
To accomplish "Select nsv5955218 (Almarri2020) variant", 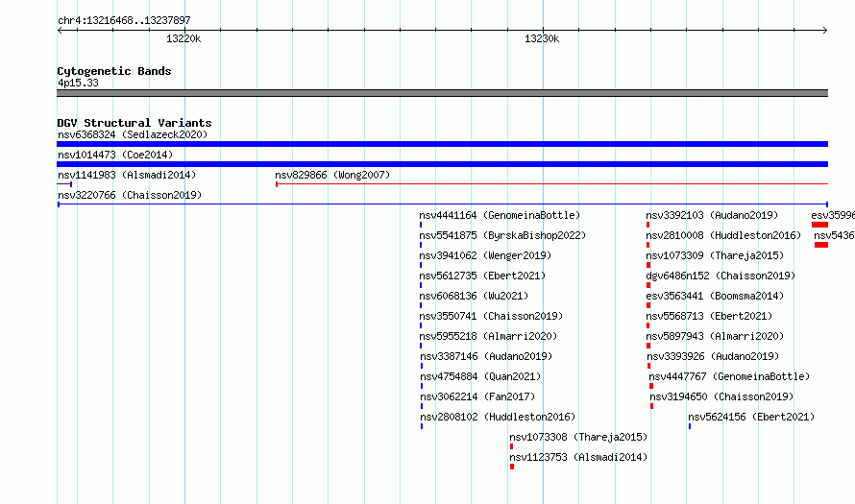I will pos(488,336).
